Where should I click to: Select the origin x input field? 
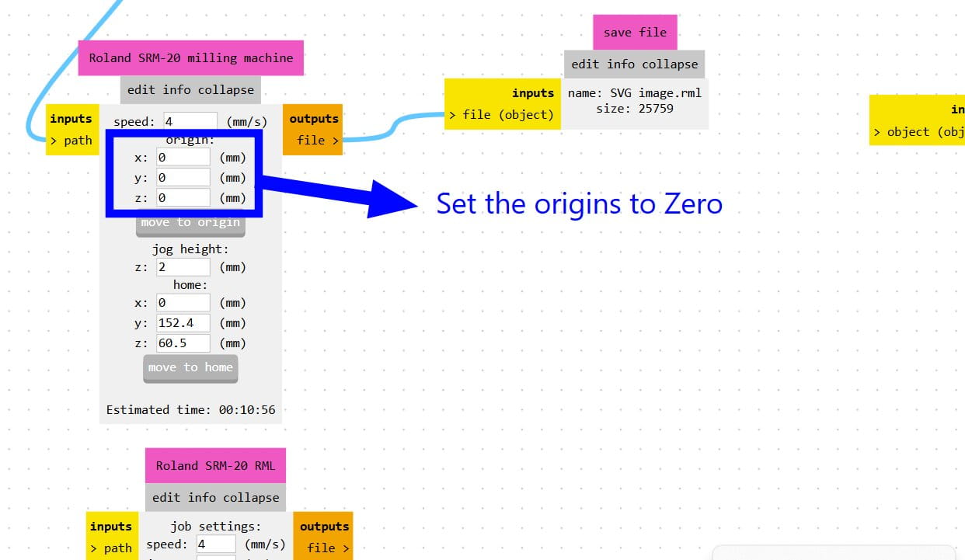pos(183,158)
